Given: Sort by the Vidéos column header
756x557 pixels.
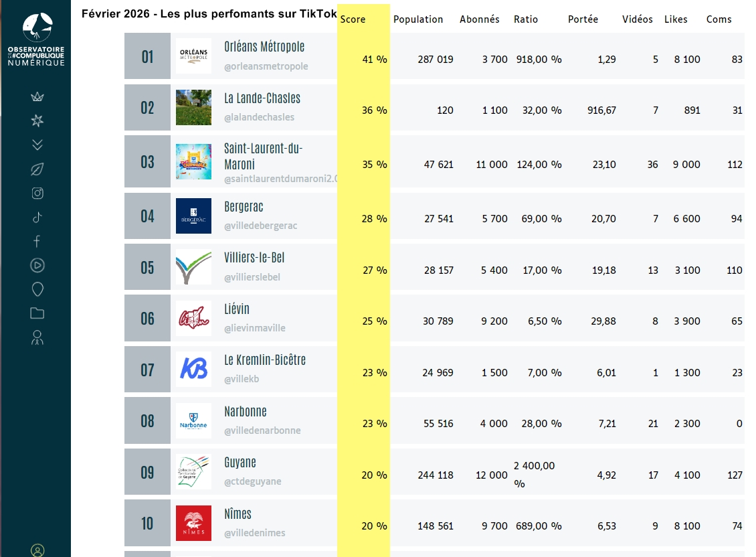Looking at the screenshot, I should (638, 19).
